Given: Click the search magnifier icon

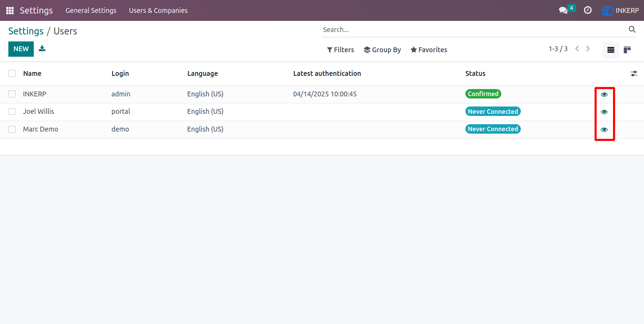Looking at the screenshot, I should pyautogui.click(x=632, y=30).
